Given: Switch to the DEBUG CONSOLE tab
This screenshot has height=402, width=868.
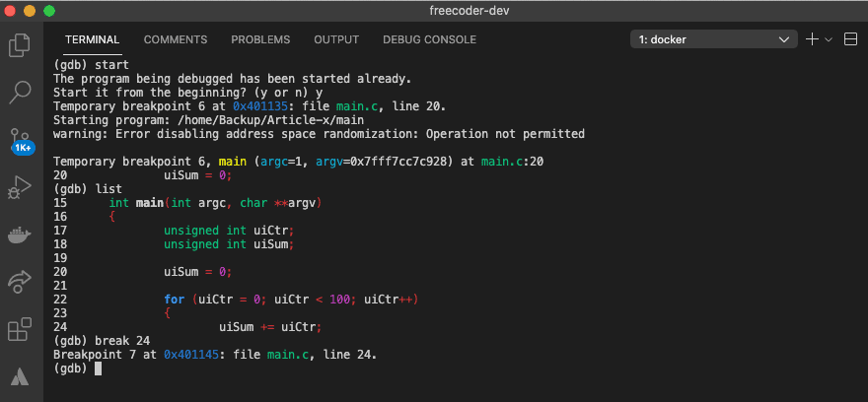Looking at the screenshot, I should [430, 39].
